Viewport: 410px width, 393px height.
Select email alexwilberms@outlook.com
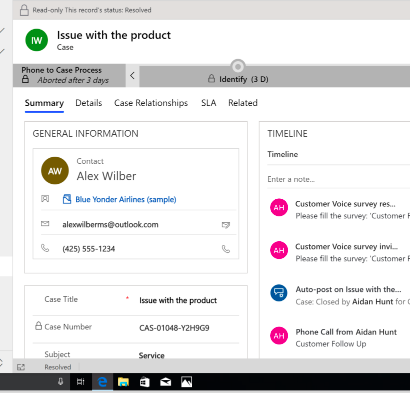point(110,225)
